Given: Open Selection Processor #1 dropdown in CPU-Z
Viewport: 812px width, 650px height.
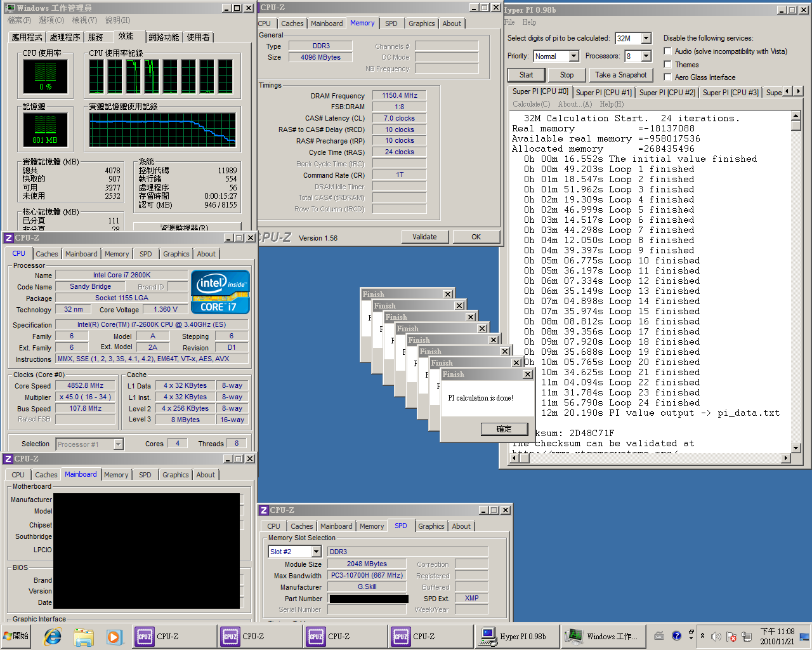Looking at the screenshot, I should [118, 444].
